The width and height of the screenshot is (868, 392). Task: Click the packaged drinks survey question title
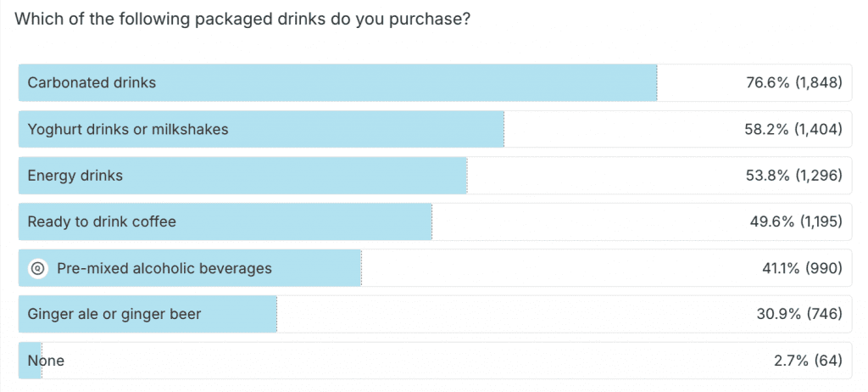pyautogui.click(x=243, y=20)
